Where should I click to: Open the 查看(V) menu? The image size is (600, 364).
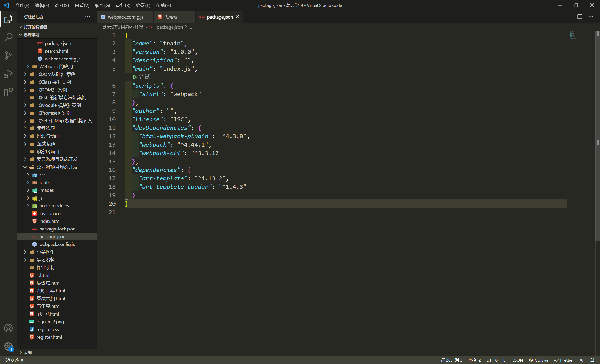[x=82, y=5]
